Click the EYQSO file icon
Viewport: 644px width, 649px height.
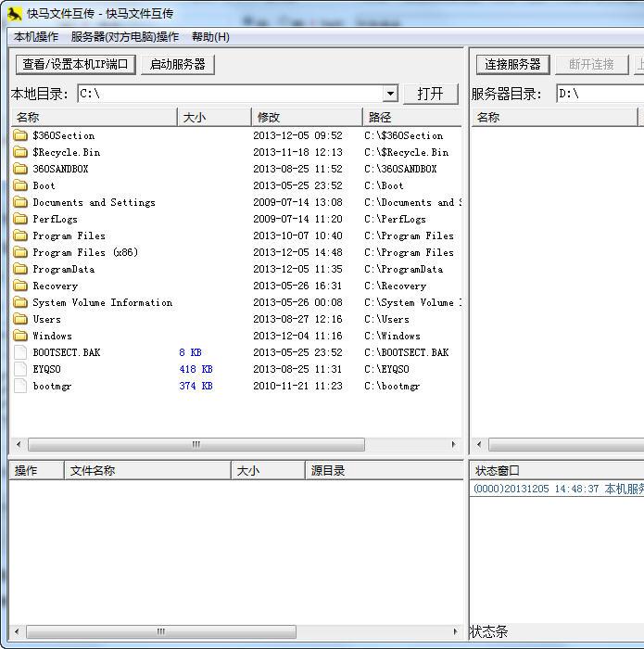(20, 369)
